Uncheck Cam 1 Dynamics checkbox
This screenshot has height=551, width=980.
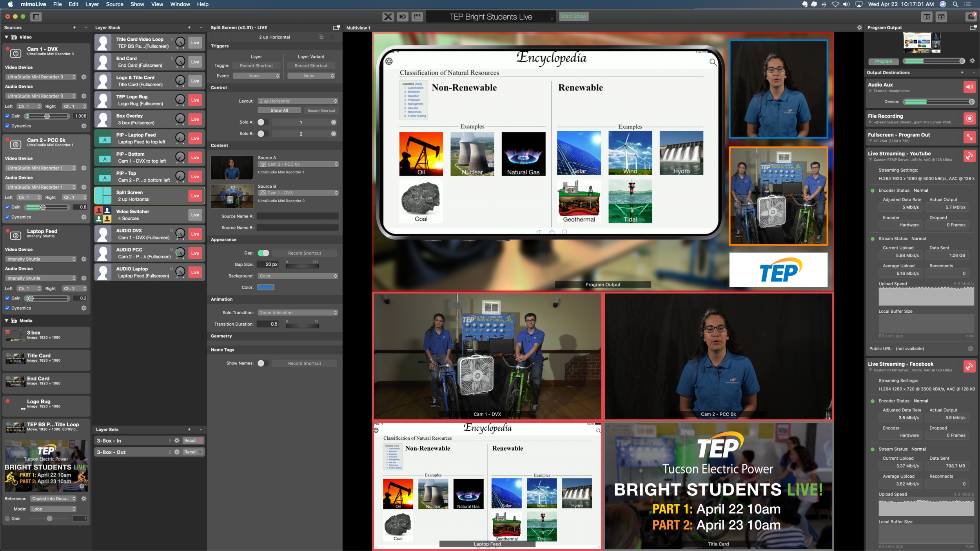[x=7, y=126]
